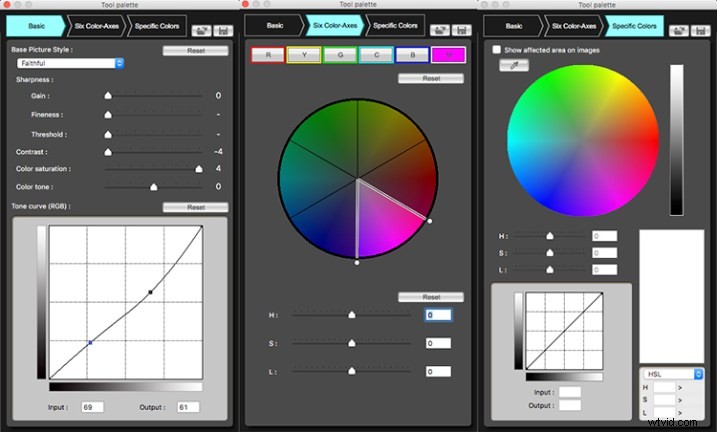Click the Color saturation slider handle
The image size is (717, 432).
[x=199, y=169]
